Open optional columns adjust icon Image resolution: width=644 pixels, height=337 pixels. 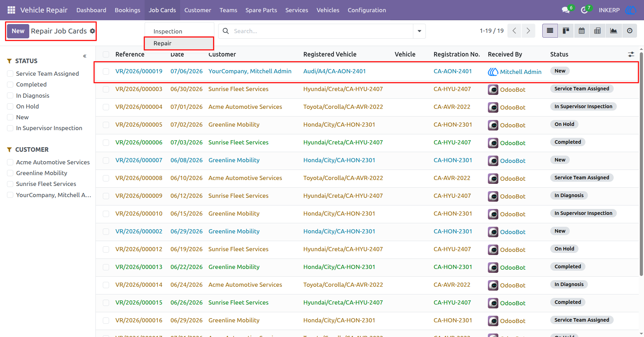pos(631,54)
